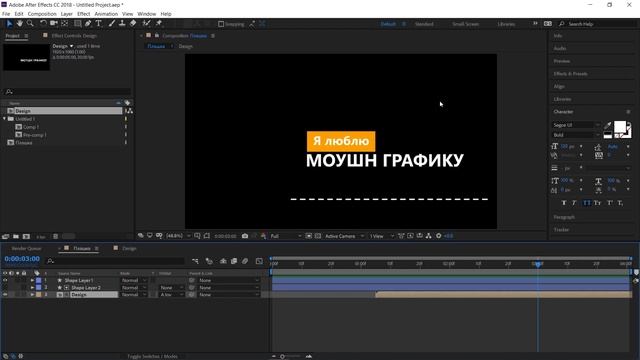Open the Graph Editor in timeline
The height and width of the screenshot is (360, 640).
pyautogui.click(x=259, y=261)
